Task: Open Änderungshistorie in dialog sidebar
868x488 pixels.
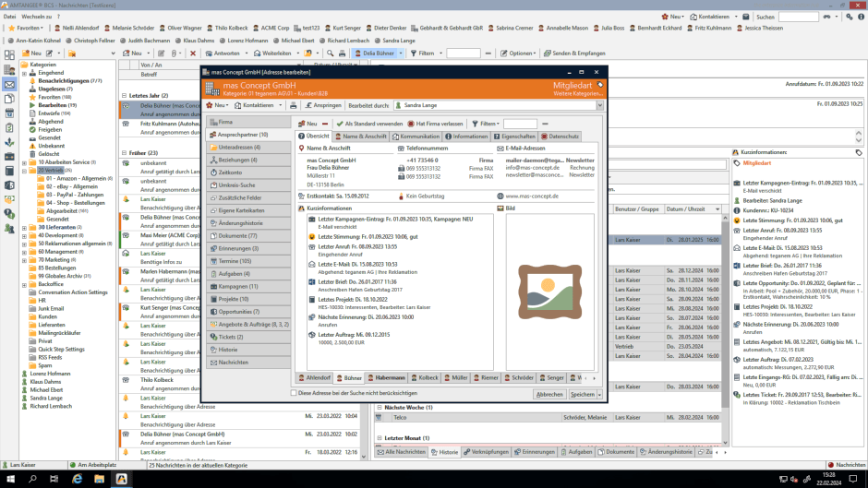Action: tap(248, 223)
